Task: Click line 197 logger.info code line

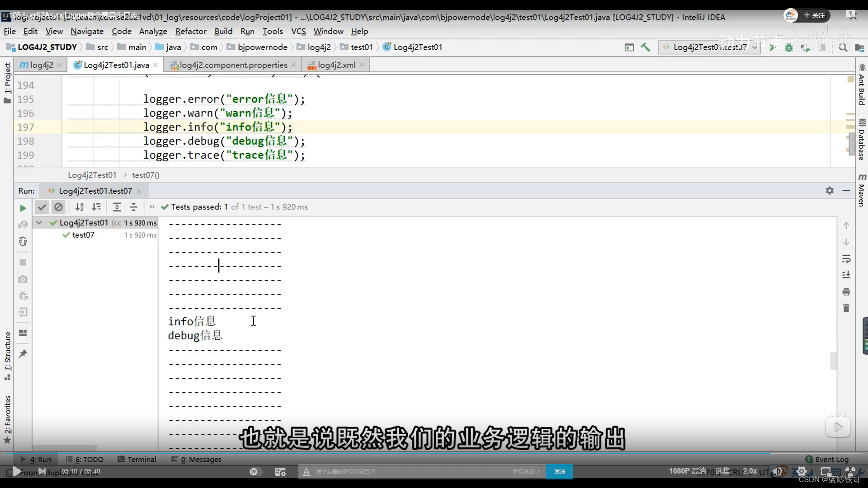Action: 218,127
